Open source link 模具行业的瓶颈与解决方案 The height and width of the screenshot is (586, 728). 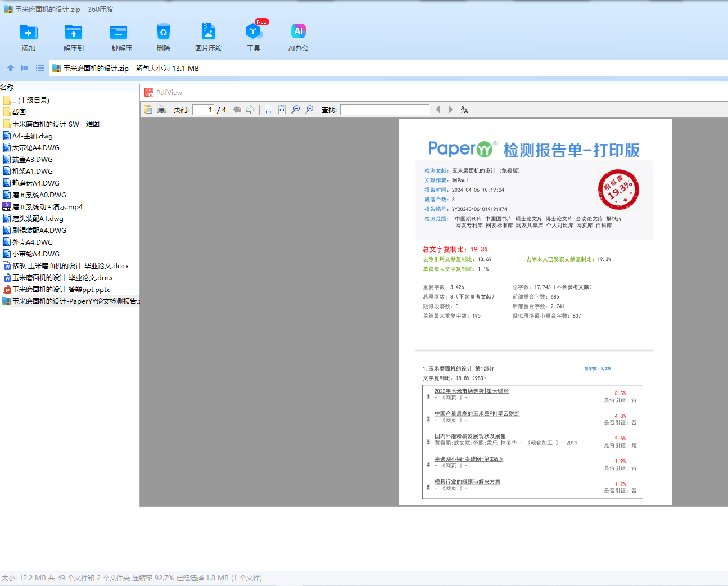[x=467, y=481]
